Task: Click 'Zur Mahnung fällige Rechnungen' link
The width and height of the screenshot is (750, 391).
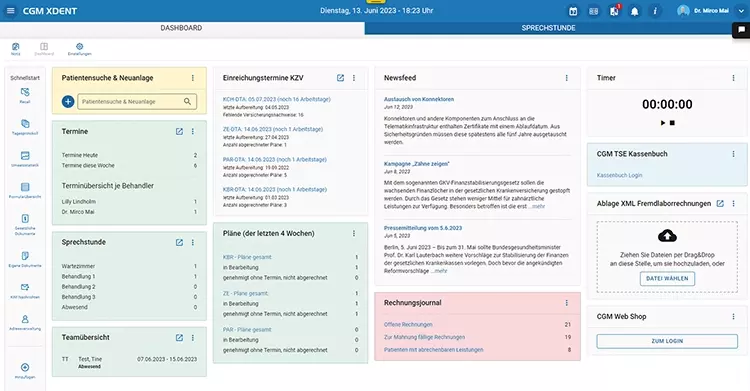Action: (x=424, y=337)
